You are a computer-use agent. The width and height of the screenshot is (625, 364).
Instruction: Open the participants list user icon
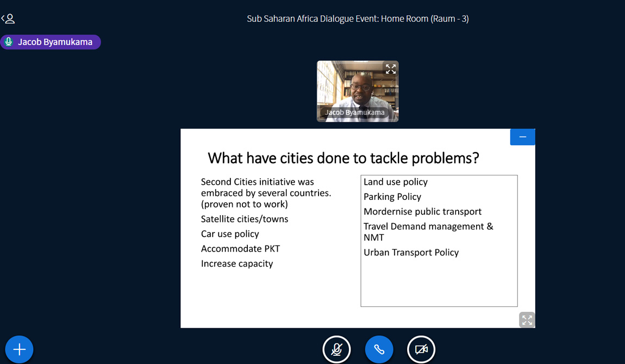pos(8,18)
